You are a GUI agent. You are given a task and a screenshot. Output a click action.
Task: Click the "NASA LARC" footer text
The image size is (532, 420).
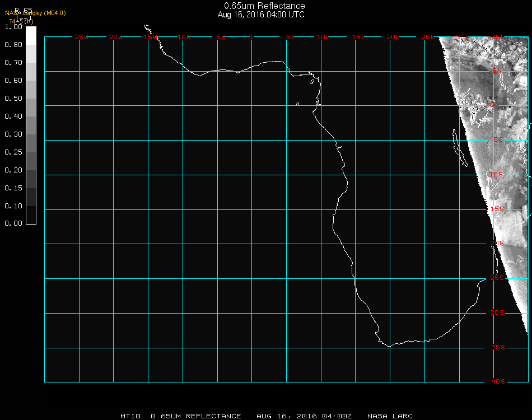pyautogui.click(x=390, y=416)
